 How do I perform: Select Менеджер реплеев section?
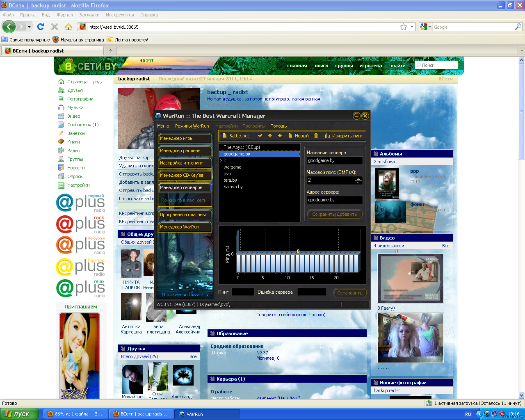click(x=185, y=151)
